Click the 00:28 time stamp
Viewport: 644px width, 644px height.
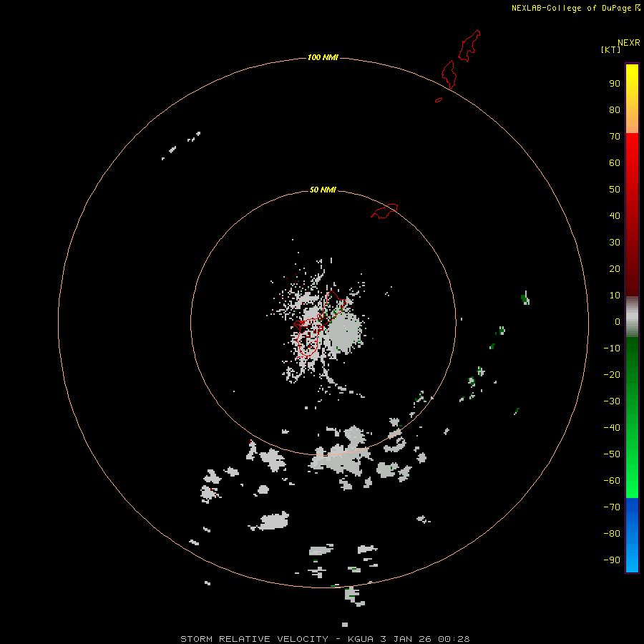coord(454,639)
